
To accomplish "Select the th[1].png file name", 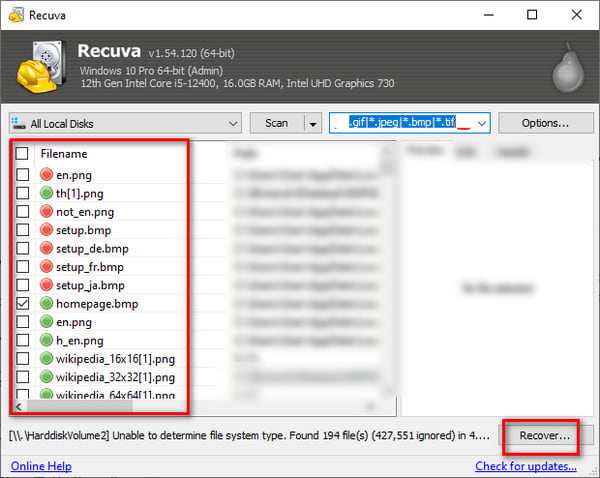I will 80,193.
